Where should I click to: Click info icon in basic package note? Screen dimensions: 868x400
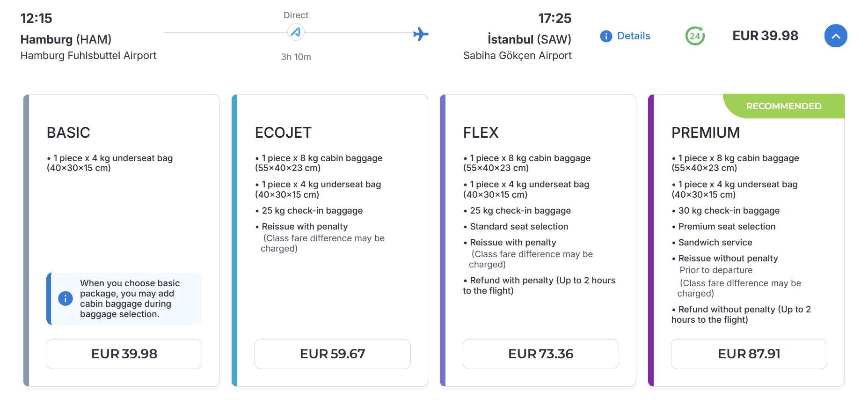[x=66, y=298]
